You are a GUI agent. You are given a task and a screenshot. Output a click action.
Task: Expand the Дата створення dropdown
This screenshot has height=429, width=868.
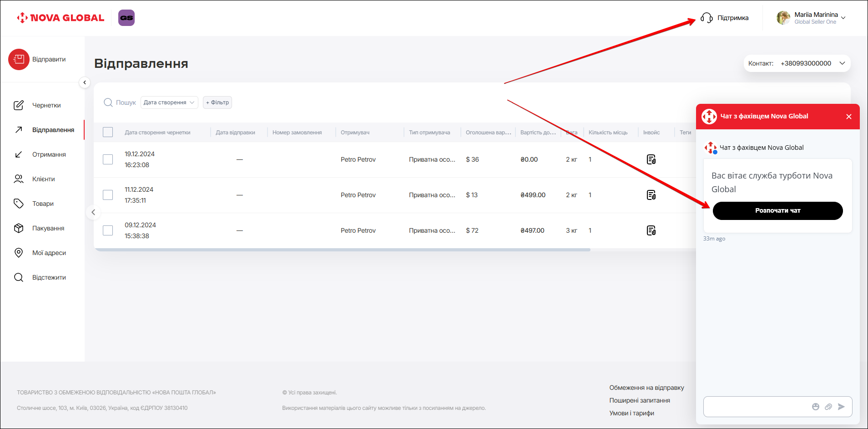(169, 102)
